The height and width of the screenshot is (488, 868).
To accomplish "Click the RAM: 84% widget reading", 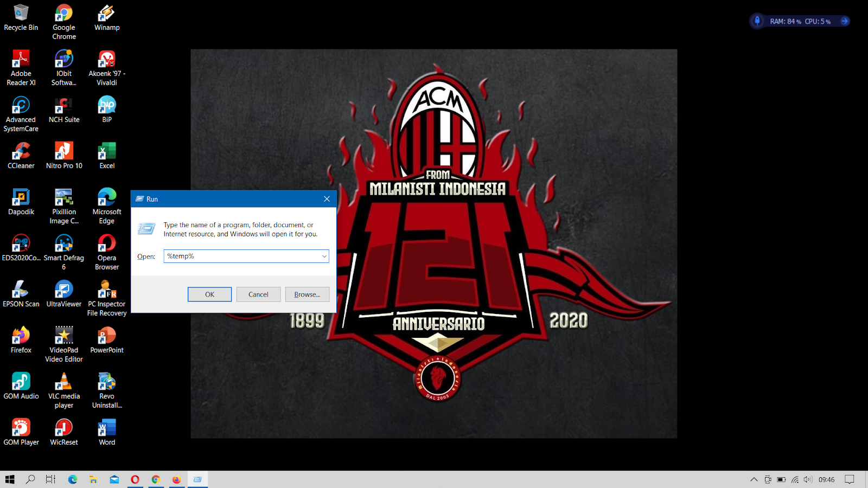I will [x=786, y=22].
